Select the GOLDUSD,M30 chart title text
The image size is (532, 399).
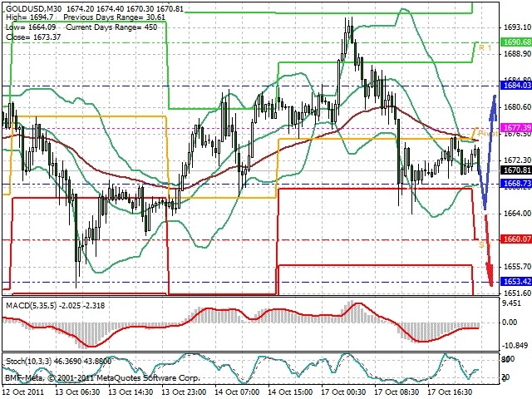(34, 9)
